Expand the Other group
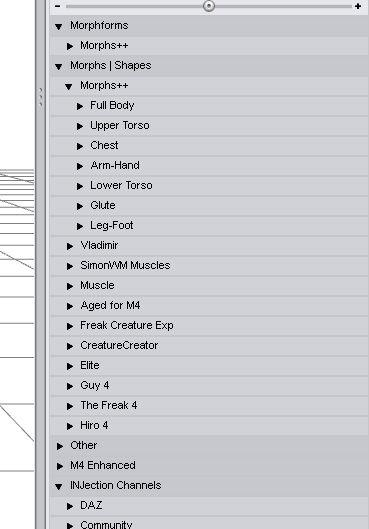The image size is (369, 529). click(x=60, y=446)
